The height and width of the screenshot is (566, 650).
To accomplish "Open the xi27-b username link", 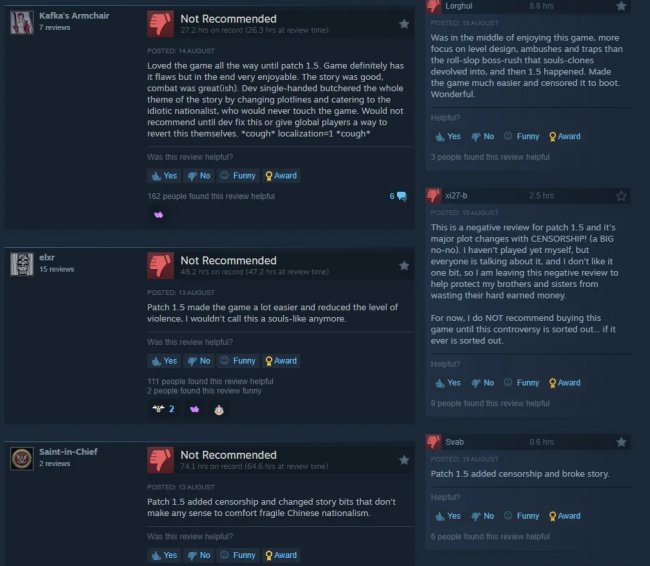I will click(x=456, y=196).
